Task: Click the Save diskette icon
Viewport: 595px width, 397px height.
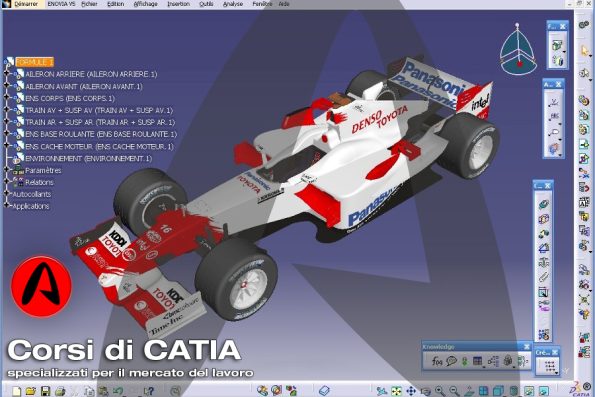Action: click(x=46, y=391)
